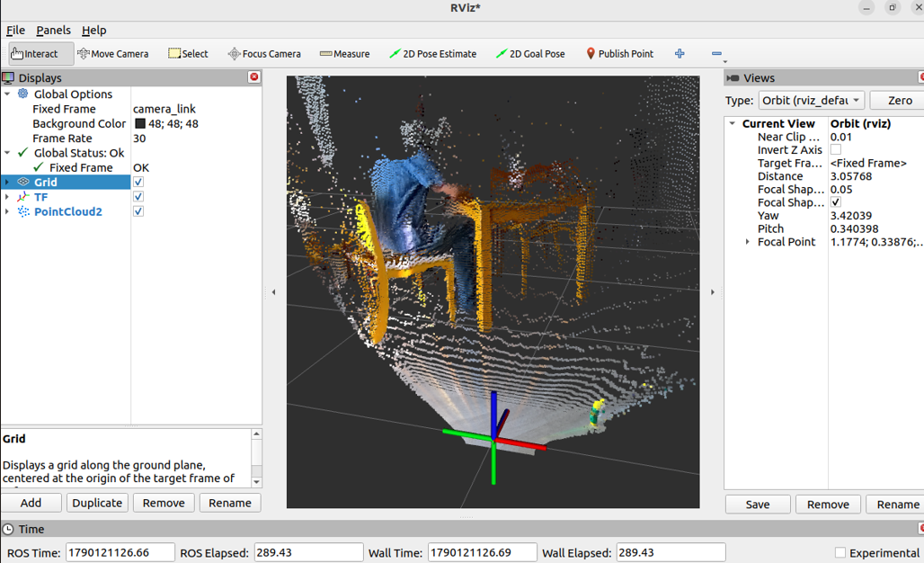The image size is (924, 563).
Task: Expand the Focal Point property
Action: (747, 242)
